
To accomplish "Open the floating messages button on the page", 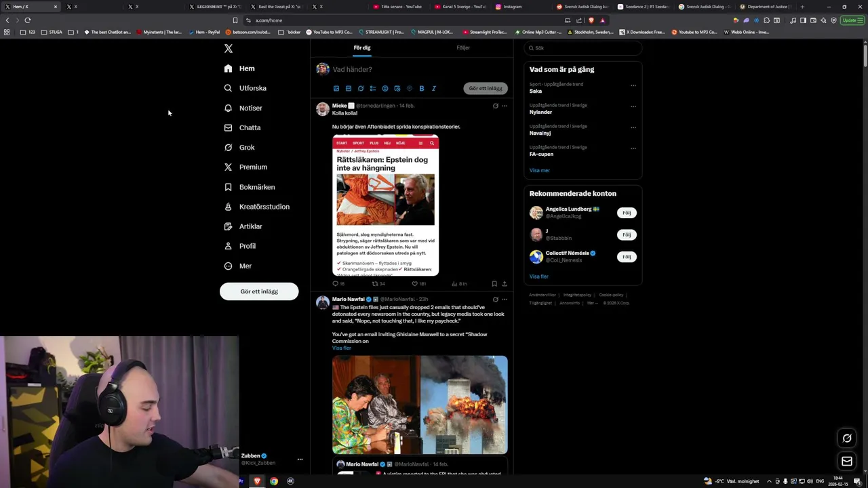I will (847, 462).
